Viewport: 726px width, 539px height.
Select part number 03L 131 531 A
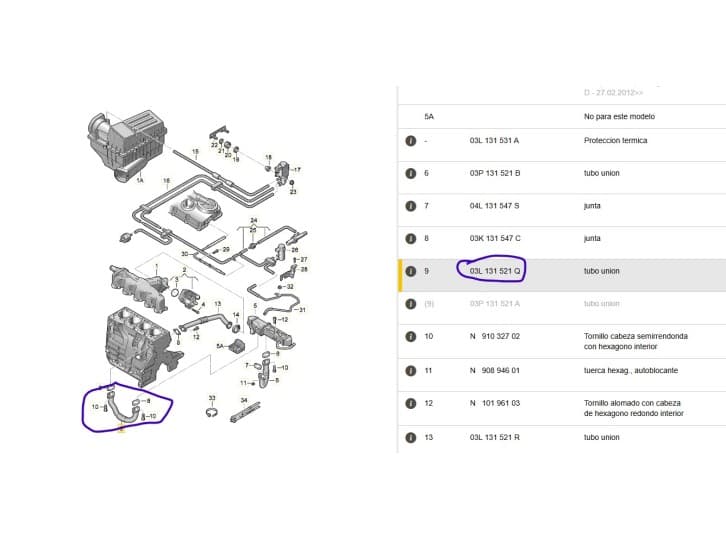coord(494,140)
